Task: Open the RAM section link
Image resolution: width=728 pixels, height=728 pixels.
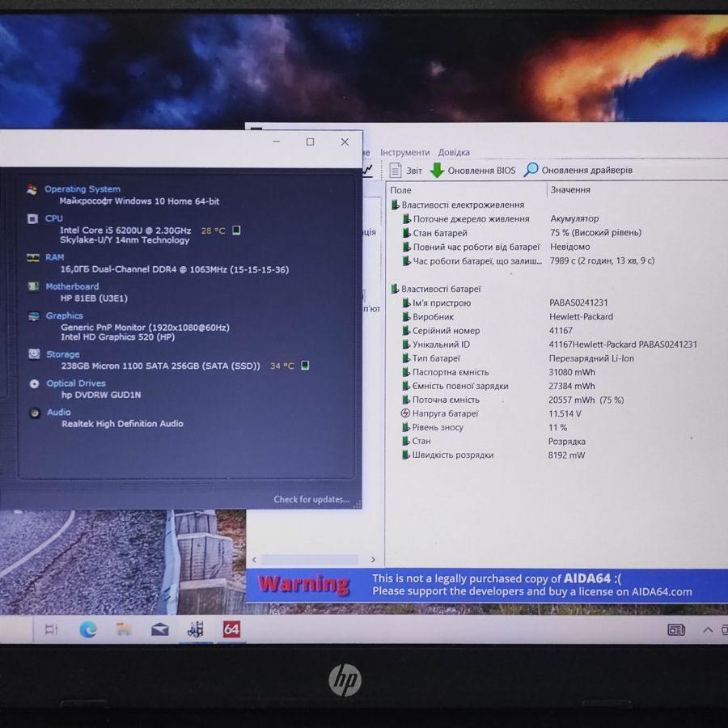Action: tap(55, 257)
